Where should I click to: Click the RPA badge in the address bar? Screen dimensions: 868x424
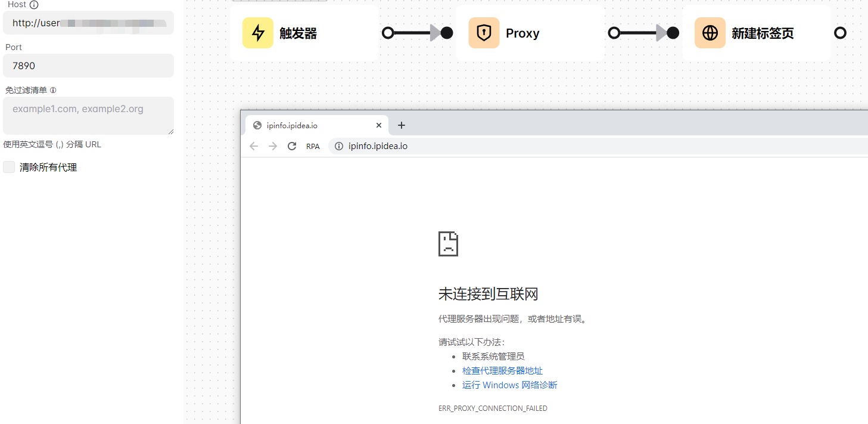(x=313, y=146)
